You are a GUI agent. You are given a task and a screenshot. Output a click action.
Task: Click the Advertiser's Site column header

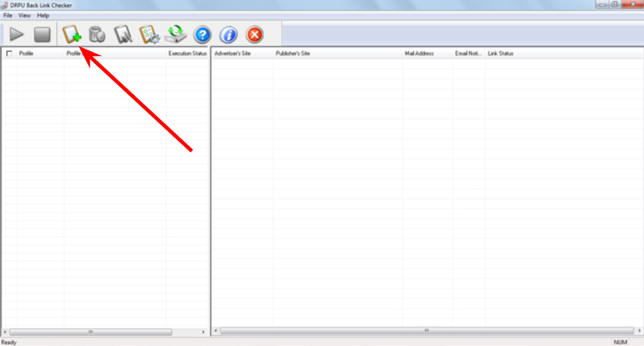coord(242,54)
